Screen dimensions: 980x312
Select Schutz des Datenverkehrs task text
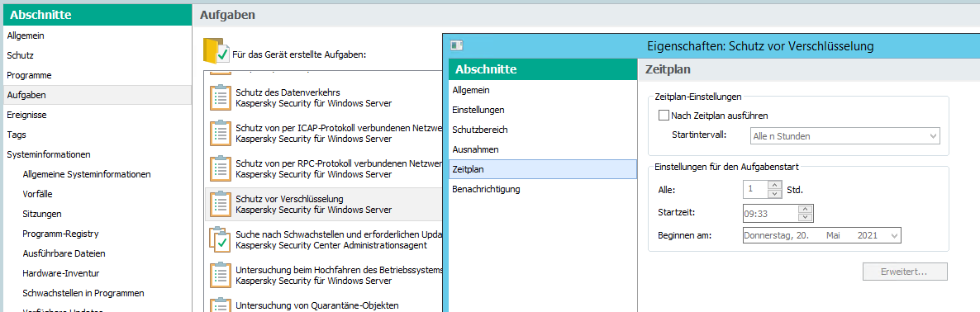(x=287, y=92)
